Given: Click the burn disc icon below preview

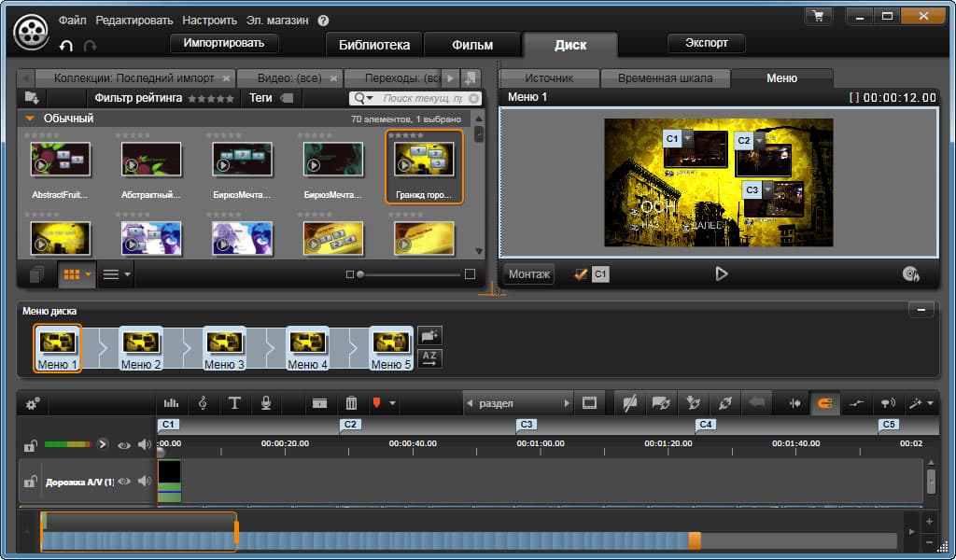Looking at the screenshot, I should coord(911,273).
